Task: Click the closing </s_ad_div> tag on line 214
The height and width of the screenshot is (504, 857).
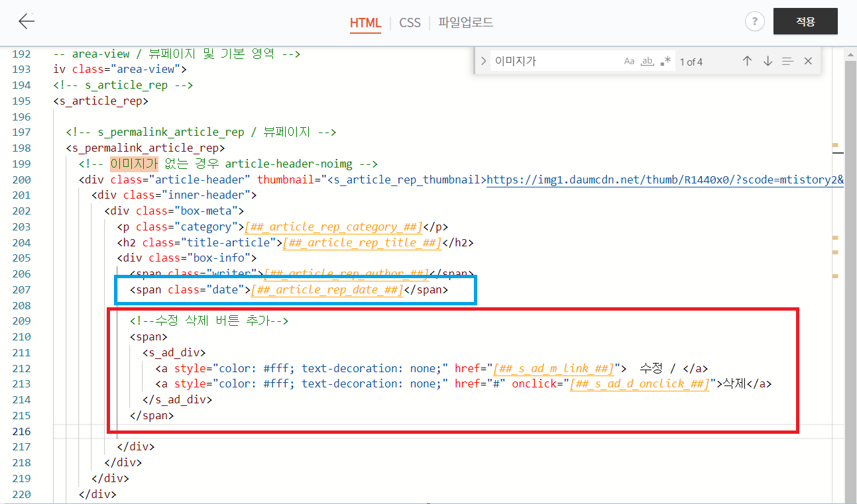Action: click(x=177, y=399)
